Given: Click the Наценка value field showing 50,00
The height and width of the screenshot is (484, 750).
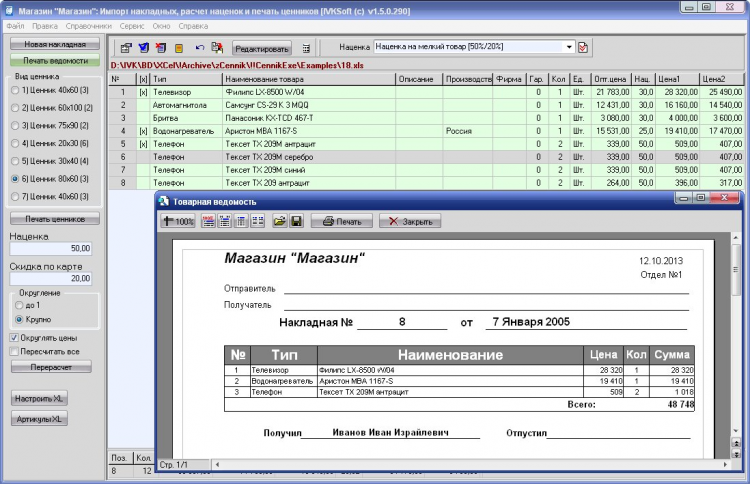Looking at the screenshot, I should pos(52,250).
